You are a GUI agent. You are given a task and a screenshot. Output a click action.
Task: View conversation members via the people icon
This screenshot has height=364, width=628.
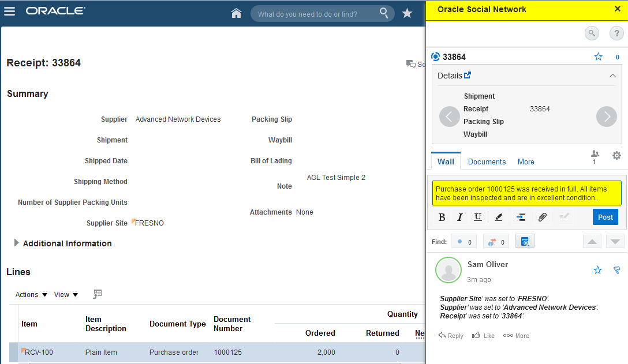click(595, 153)
